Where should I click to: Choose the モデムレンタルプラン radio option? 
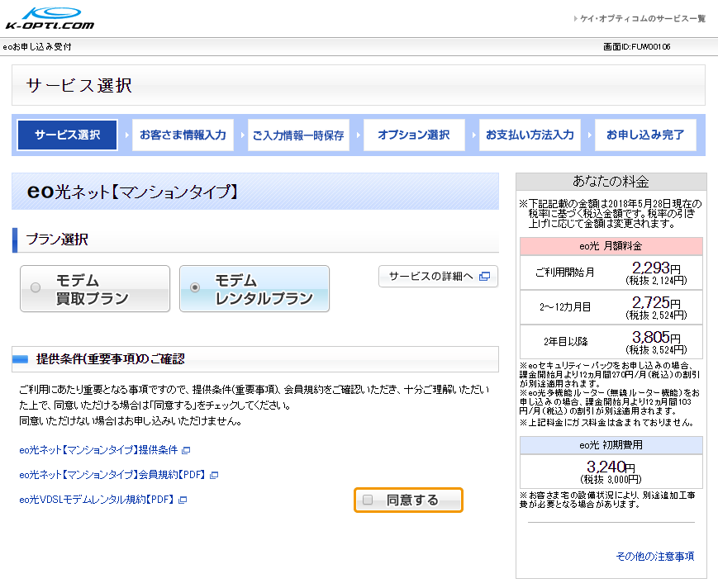click(x=254, y=289)
